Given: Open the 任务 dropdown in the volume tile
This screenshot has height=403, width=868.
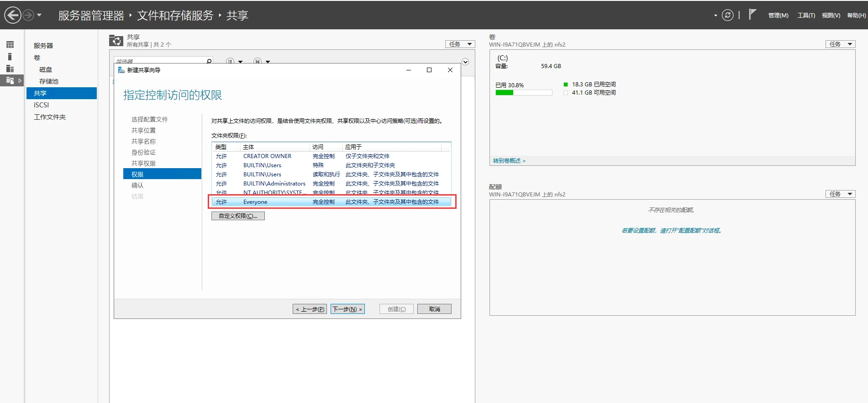Looking at the screenshot, I should pos(840,44).
